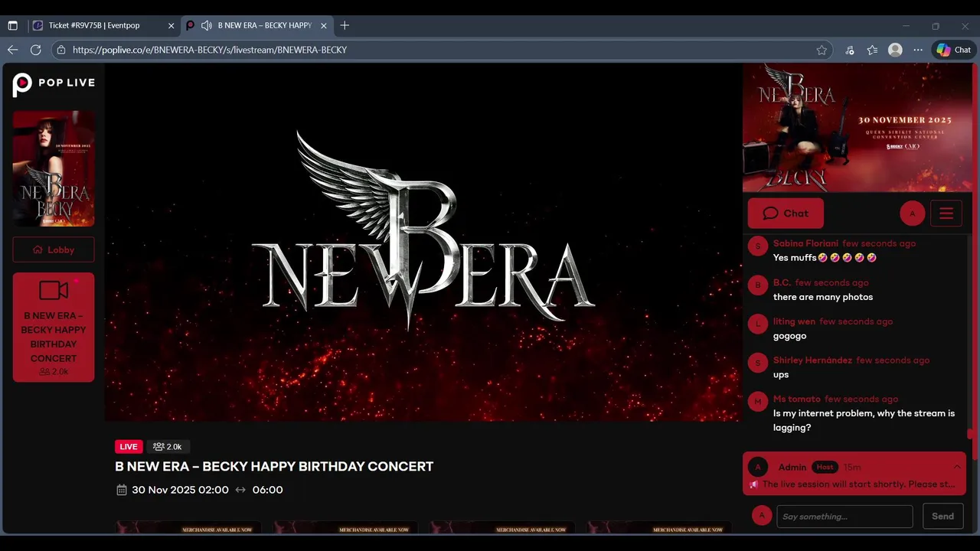Click message 'gogogo'
The height and width of the screenshot is (551, 980).
tap(789, 336)
